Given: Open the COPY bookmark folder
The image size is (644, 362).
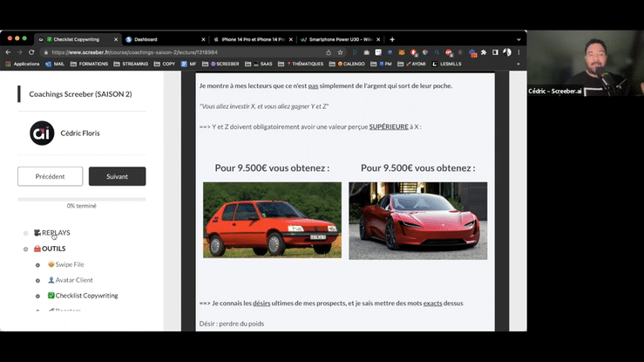Looking at the screenshot, I should click(x=165, y=64).
